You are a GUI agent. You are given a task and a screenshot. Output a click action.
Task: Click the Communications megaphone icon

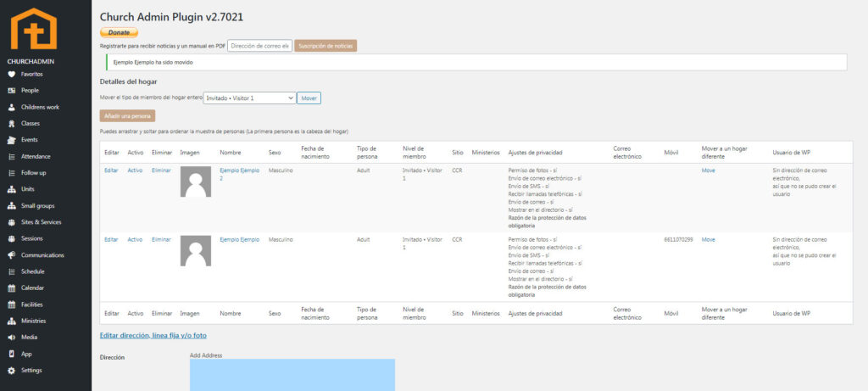[x=11, y=255]
